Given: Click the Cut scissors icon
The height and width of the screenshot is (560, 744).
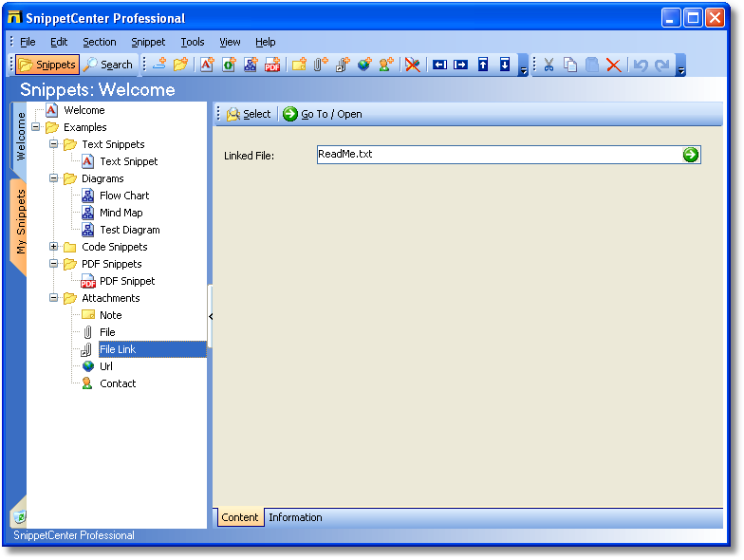Looking at the screenshot, I should (x=549, y=65).
